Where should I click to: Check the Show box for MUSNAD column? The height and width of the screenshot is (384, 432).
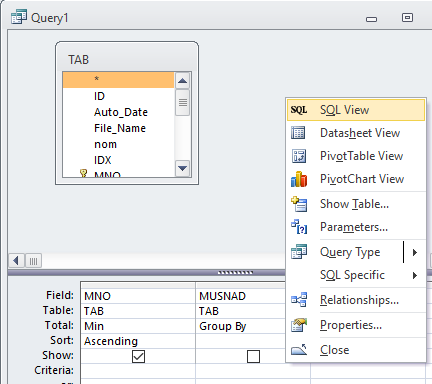pyautogui.click(x=253, y=356)
